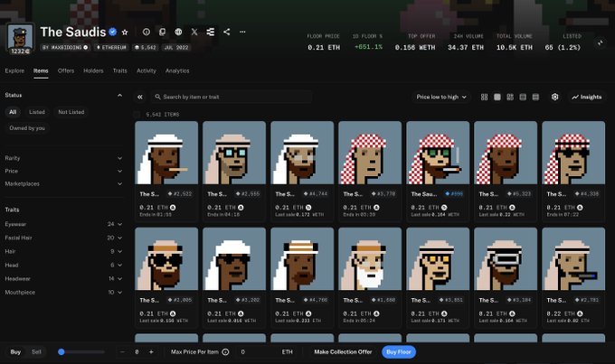Click Make Collection Offer
Viewport: 615px width, 364px height.
343,352
